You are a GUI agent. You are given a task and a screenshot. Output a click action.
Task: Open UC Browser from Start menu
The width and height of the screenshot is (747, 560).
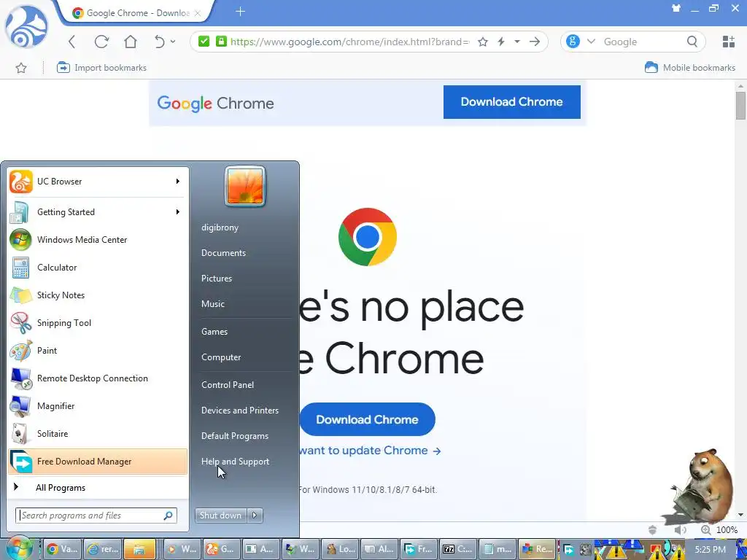(x=98, y=182)
